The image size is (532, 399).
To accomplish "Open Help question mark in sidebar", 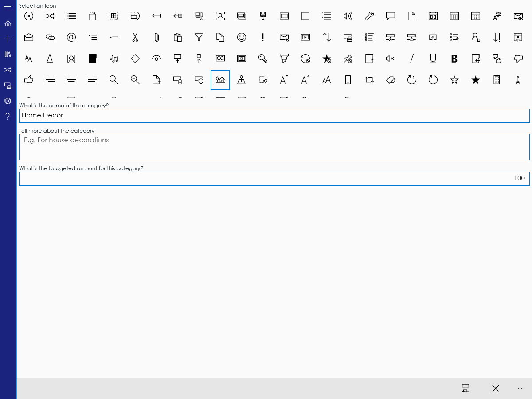I will 8,117.
